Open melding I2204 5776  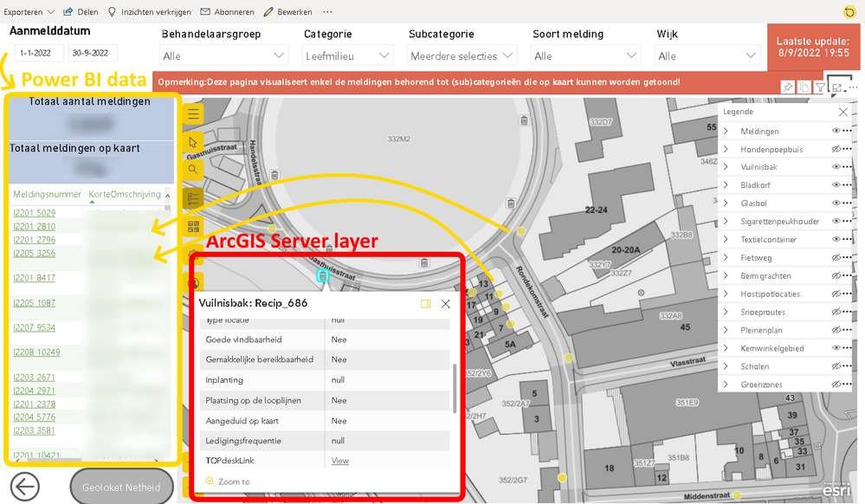point(35,417)
